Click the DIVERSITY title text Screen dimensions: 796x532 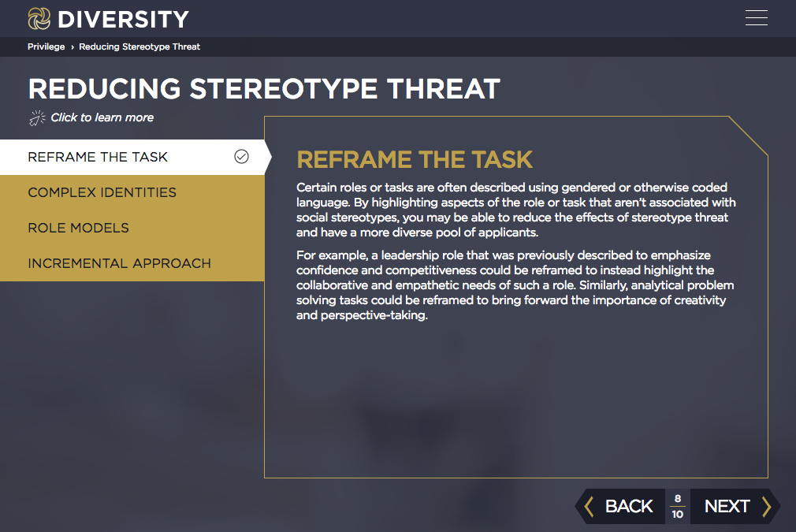pos(124,19)
